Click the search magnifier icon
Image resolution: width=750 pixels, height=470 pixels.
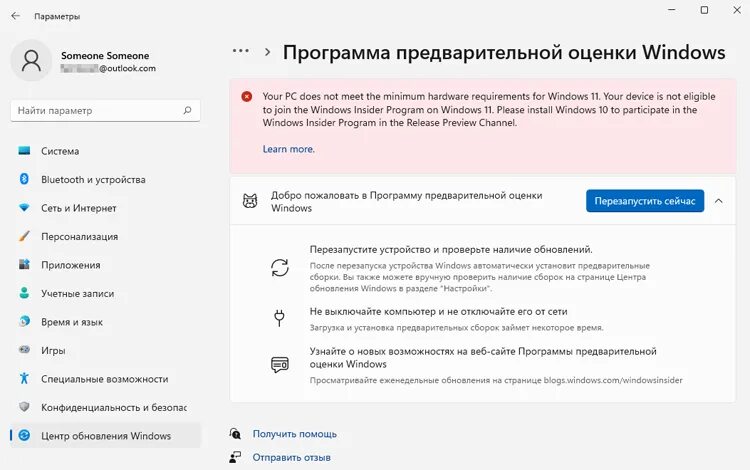click(188, 110)
